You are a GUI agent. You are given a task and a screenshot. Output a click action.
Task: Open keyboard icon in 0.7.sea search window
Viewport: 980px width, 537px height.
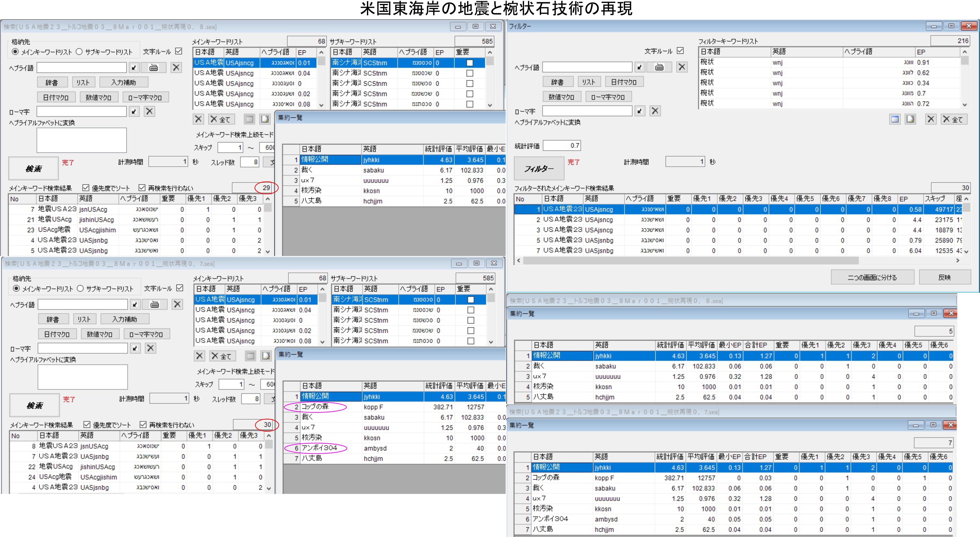(x=155, y=304)
